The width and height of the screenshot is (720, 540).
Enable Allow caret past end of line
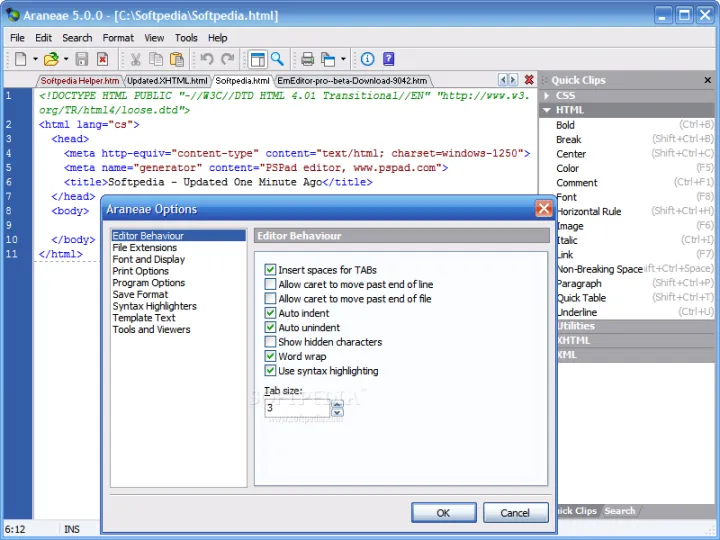pos(270,284)
